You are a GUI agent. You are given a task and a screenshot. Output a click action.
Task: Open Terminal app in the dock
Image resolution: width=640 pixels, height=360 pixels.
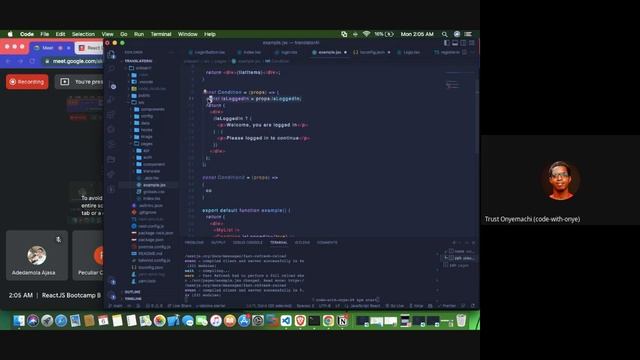[314, 321]
